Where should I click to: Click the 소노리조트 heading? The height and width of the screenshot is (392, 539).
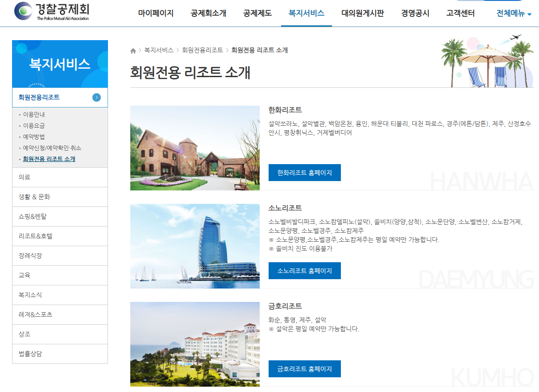coord(285,208)
